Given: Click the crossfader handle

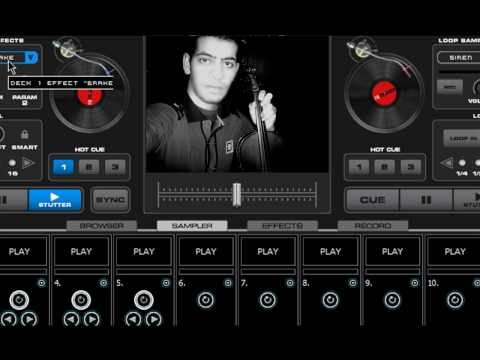Looking at the screenshot, I should pos(237,194).
